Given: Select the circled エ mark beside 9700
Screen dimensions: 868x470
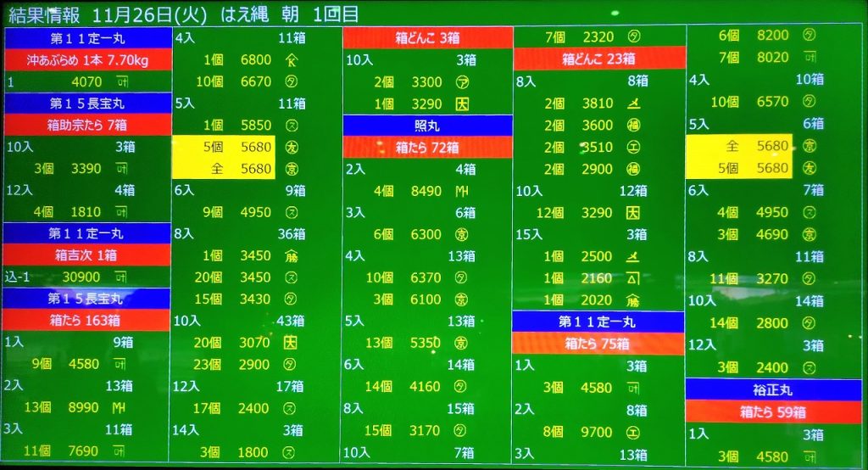Looking at the screenshot, I should [633, 432].
